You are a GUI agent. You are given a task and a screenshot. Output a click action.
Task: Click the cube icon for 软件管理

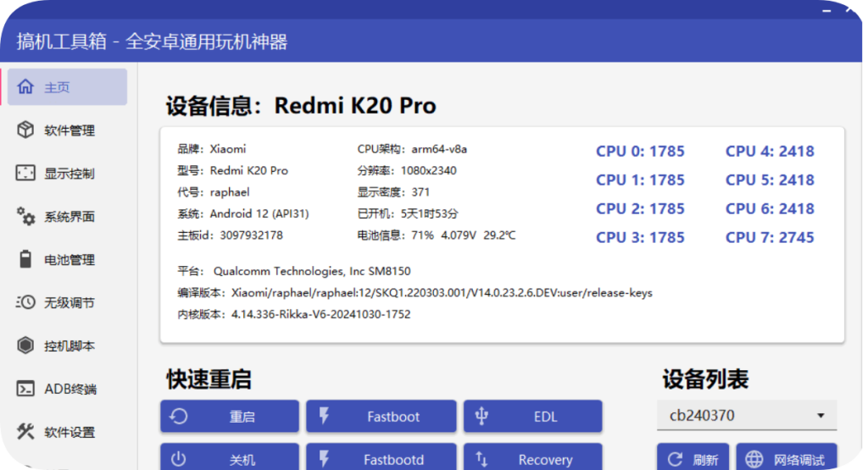25,130
